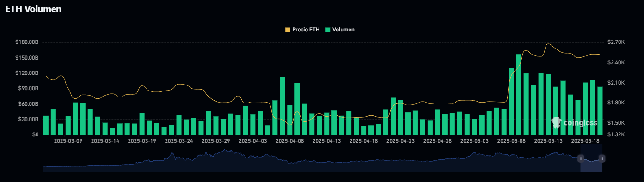This screenshot has height=182, width=644.
Task: Click the 2025-04-28 date label
Action: click(438, 141)
